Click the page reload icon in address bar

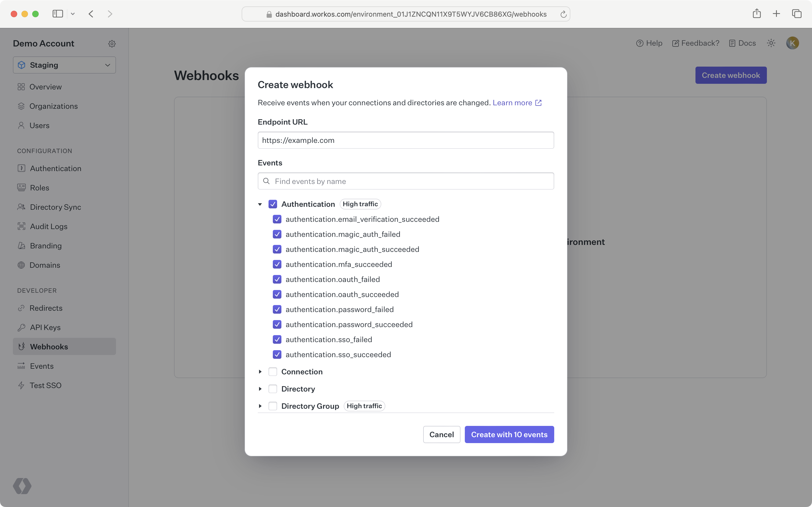tap(563, 14)
